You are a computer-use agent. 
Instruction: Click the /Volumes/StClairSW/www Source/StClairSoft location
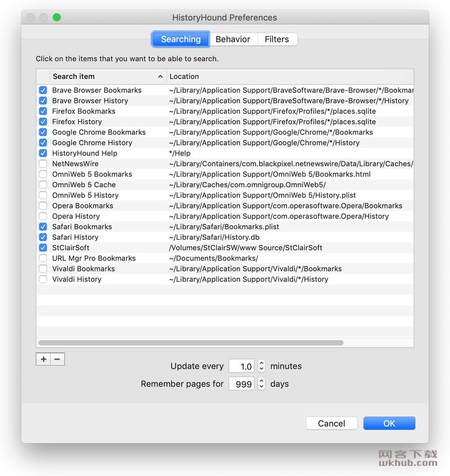(x=246, y=248)
